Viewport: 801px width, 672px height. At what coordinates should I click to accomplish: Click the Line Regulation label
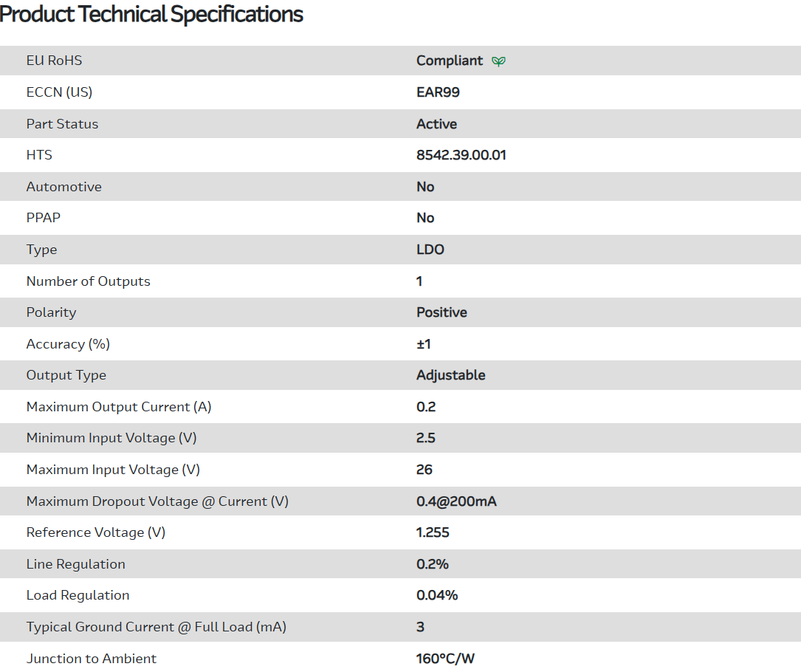tap(75, 564)
